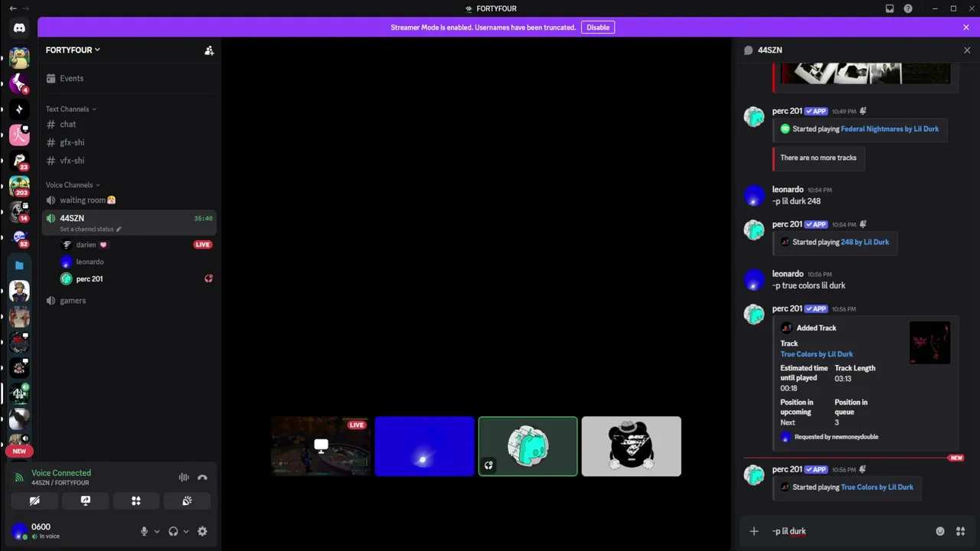Share your screen in 44SZN

[x=86, y=500]
